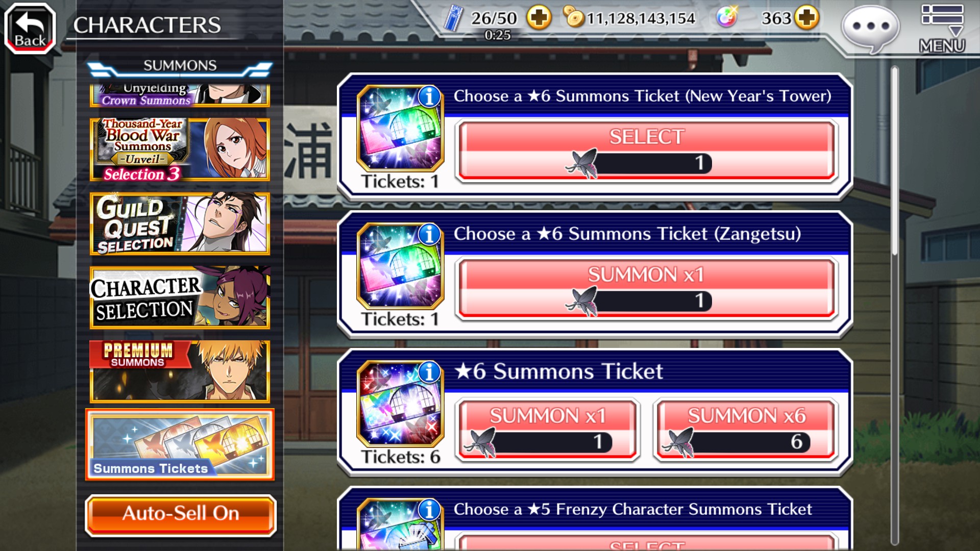Open Premium Summons banner

point(180,371)
